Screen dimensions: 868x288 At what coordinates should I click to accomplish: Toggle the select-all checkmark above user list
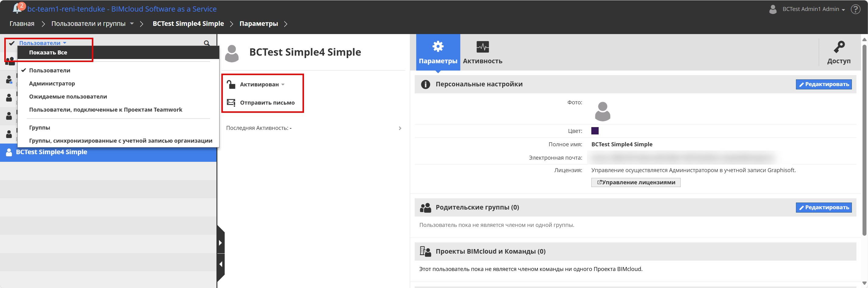click(12, 43)
